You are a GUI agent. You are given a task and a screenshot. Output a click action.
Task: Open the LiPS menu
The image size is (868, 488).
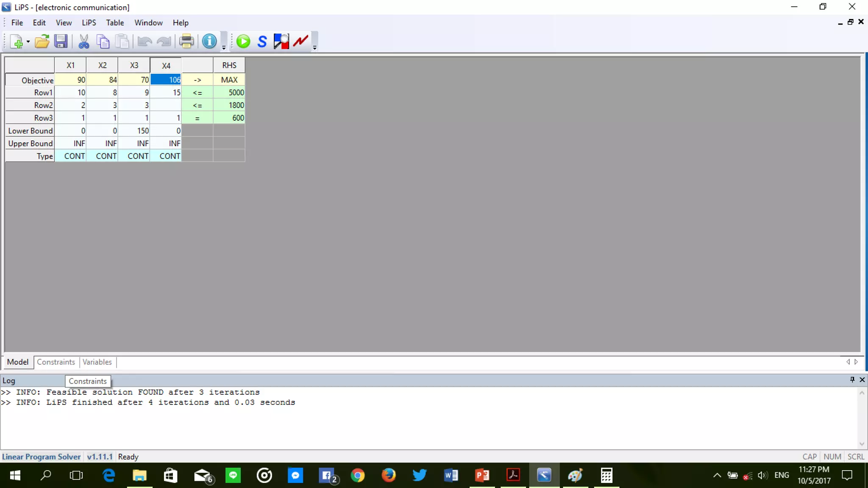pos(89,22)
